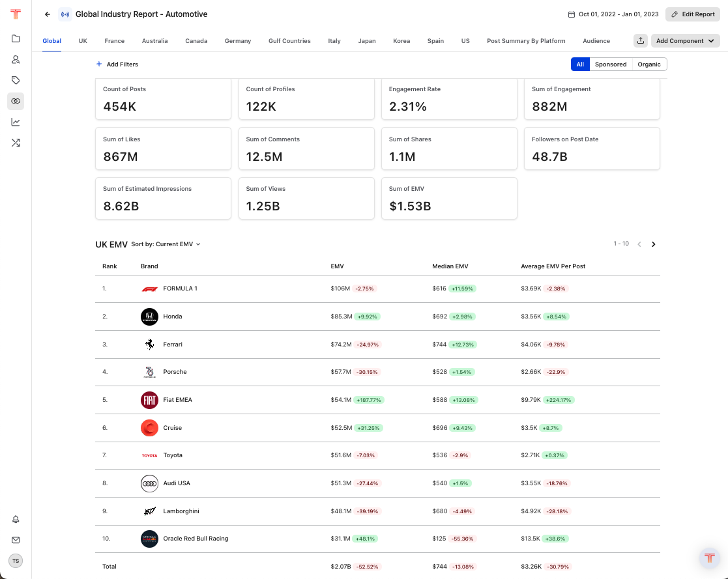Switch to the France tab
The height and width of the screenshot is (579, 728).
tap(115, 41)
